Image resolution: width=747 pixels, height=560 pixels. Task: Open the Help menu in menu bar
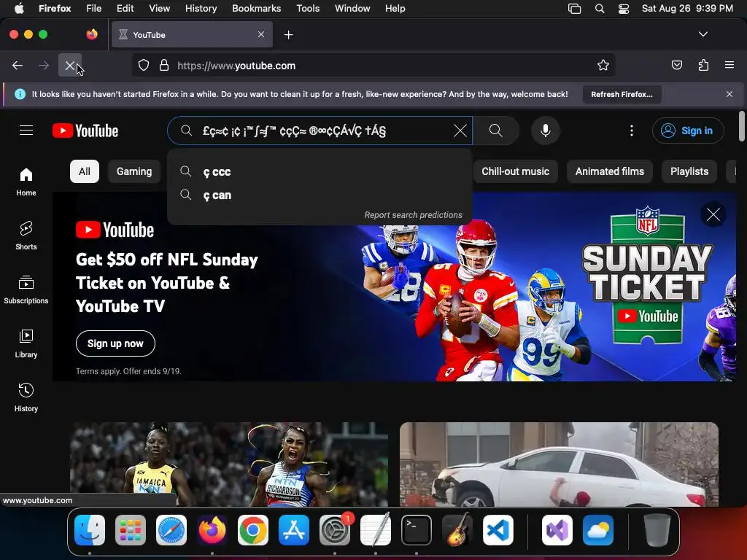click(395, 8)
